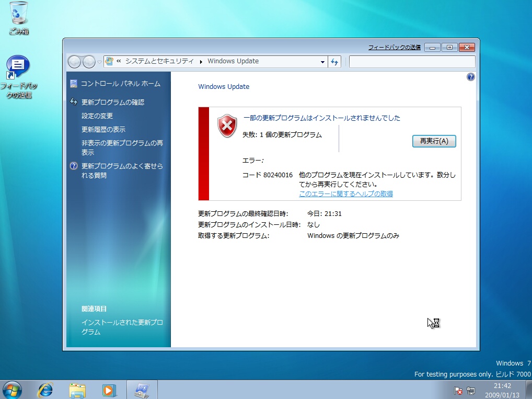Minimize the Windows Update window

click(433, 48)
